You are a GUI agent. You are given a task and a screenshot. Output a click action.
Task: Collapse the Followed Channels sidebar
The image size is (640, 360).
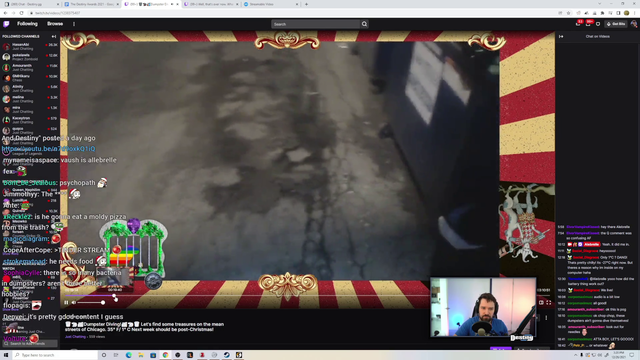(53, 36)
